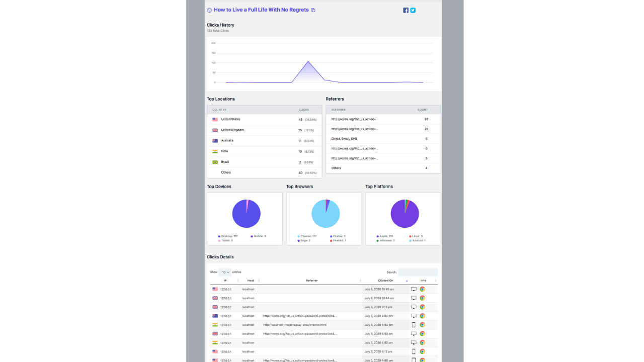Open the wpms.stg referrer link in the 4:53 pm row
The height and width of the screenshot is (362, 644).
300,333
